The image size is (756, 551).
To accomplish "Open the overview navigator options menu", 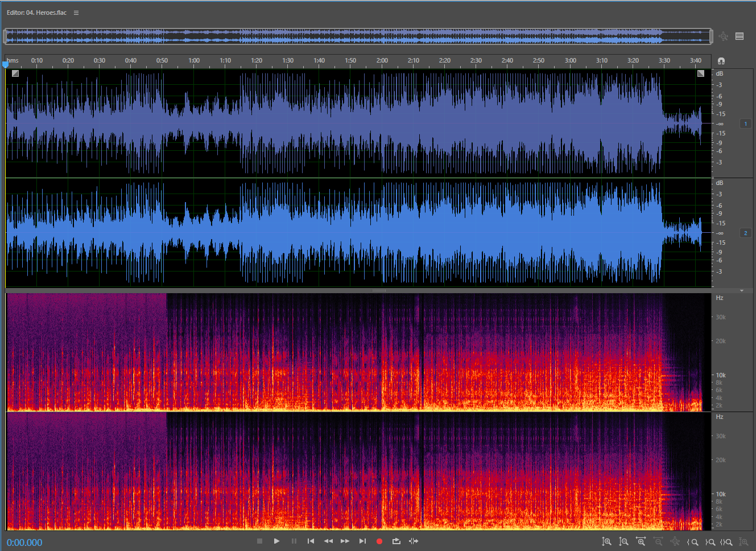I will 740,36.
